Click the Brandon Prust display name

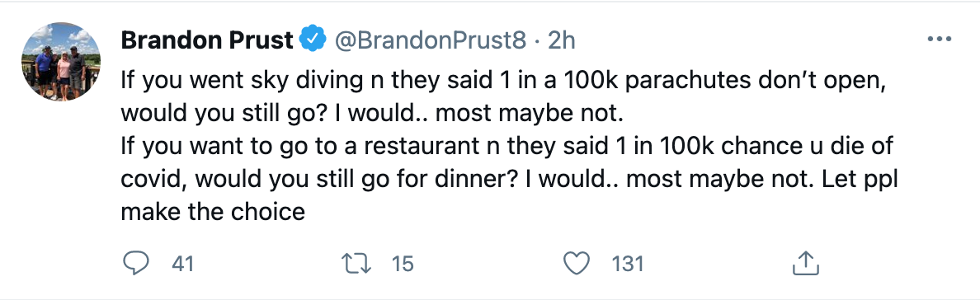tap(207, 40)
